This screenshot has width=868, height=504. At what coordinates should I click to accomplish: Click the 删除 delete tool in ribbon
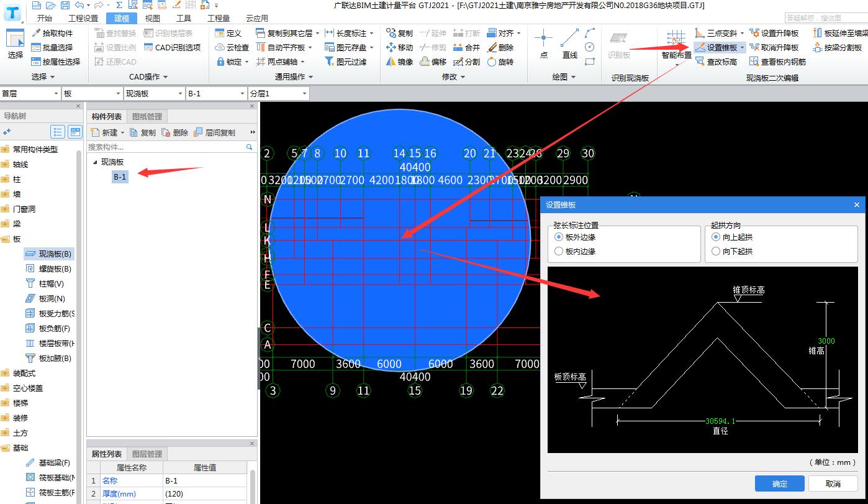pyautogui.click(x=500, y=47)
